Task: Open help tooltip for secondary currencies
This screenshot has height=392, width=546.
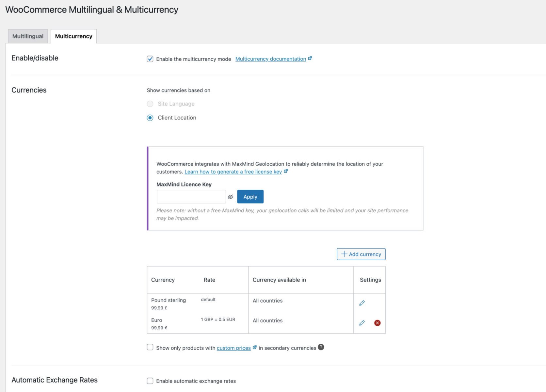Action: (x=321, y=347)
